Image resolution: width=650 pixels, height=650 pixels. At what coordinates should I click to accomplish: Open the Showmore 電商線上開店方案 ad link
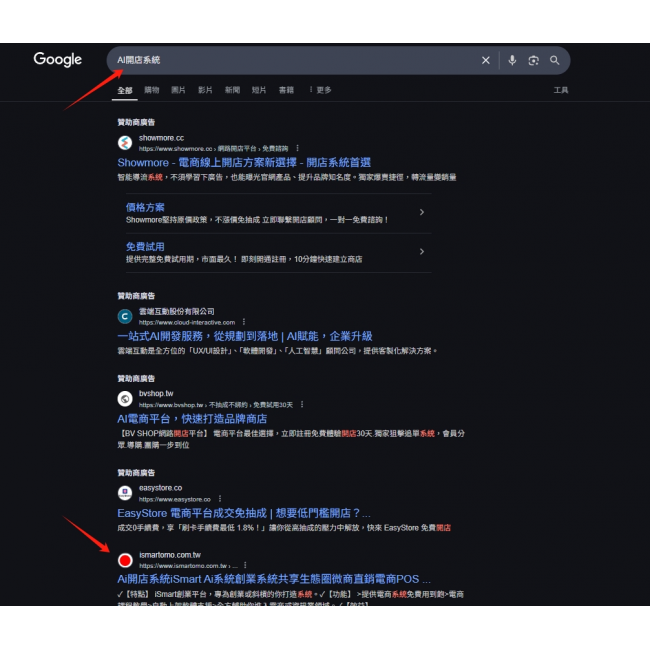tap(244, 162)
